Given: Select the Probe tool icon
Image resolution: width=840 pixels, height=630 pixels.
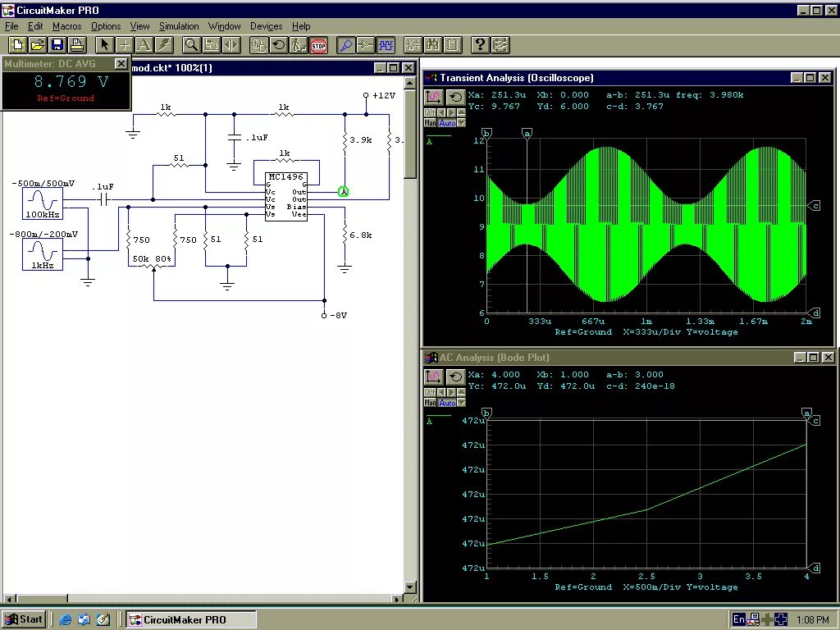Looking at the screenshot, I should [x=345, y=45].
